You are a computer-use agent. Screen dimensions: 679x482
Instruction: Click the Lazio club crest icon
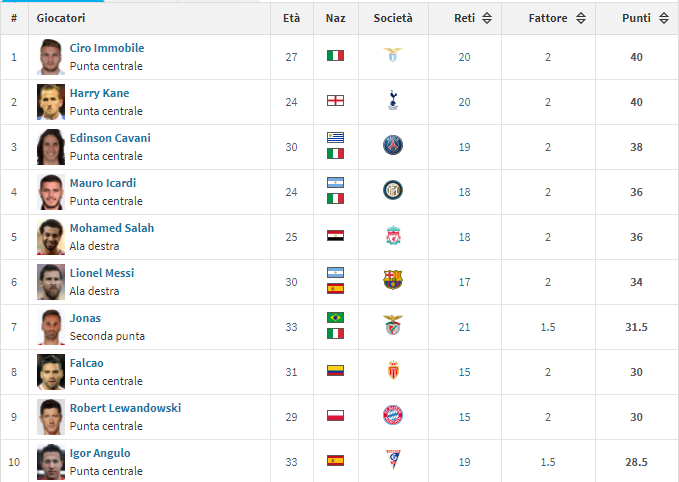393,55
